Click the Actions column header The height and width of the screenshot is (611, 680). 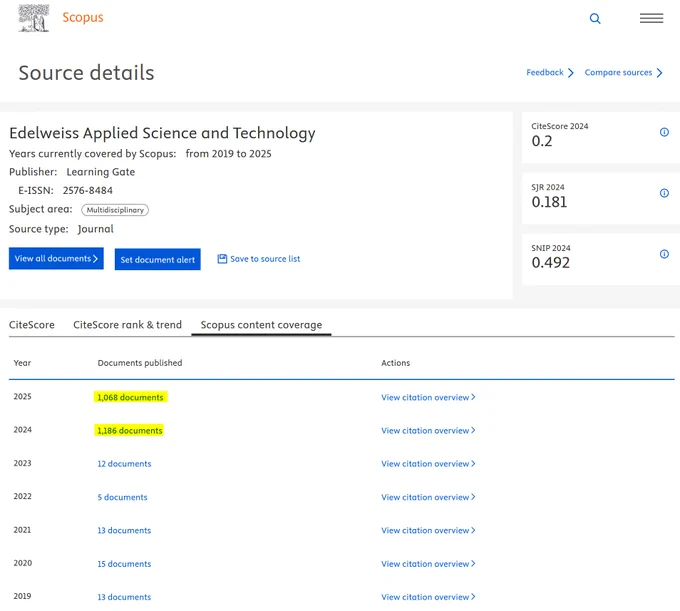395,363
